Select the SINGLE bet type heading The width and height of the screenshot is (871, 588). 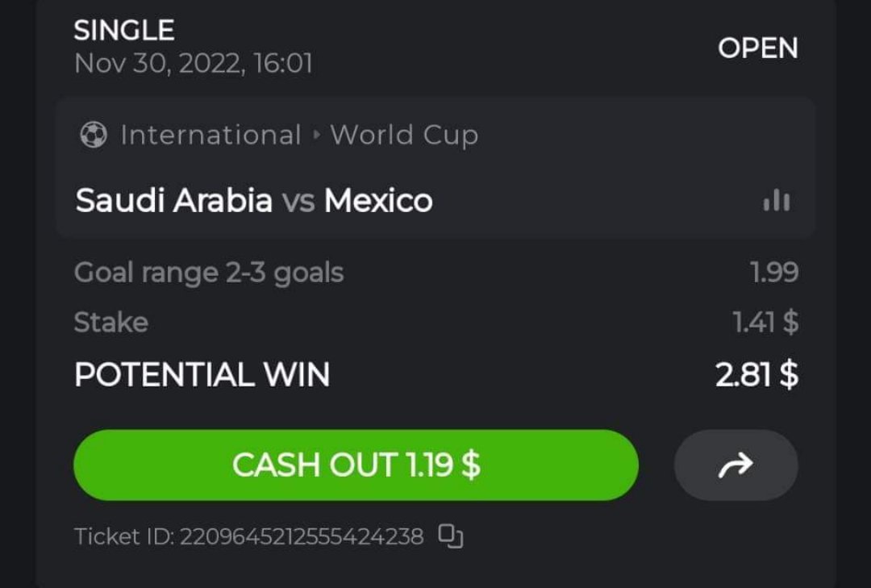coord(124,31)
